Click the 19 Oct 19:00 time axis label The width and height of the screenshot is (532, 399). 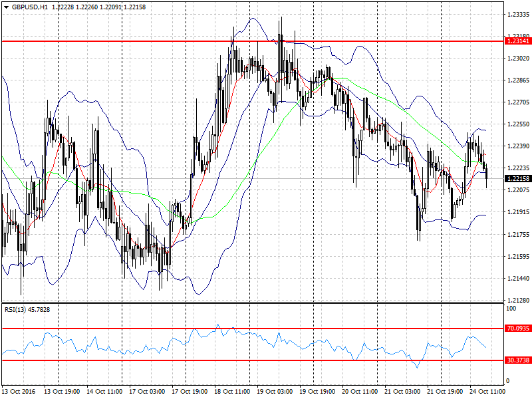[317, 391]
